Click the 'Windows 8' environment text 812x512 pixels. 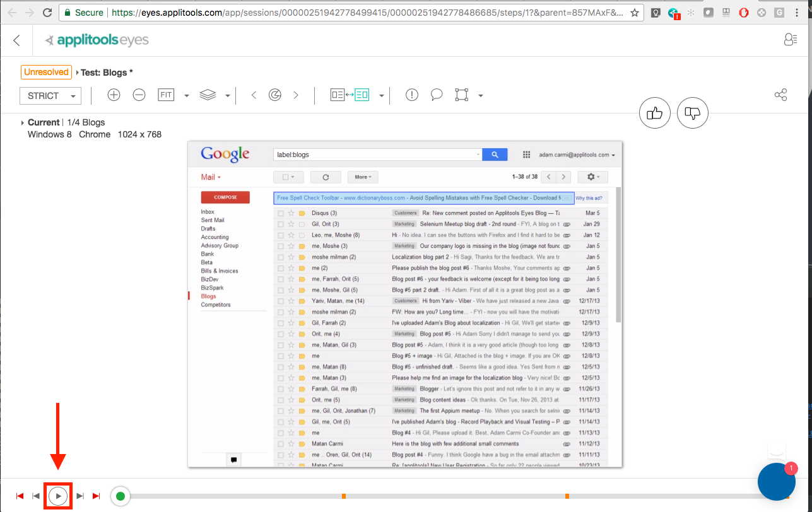[50, 134]
